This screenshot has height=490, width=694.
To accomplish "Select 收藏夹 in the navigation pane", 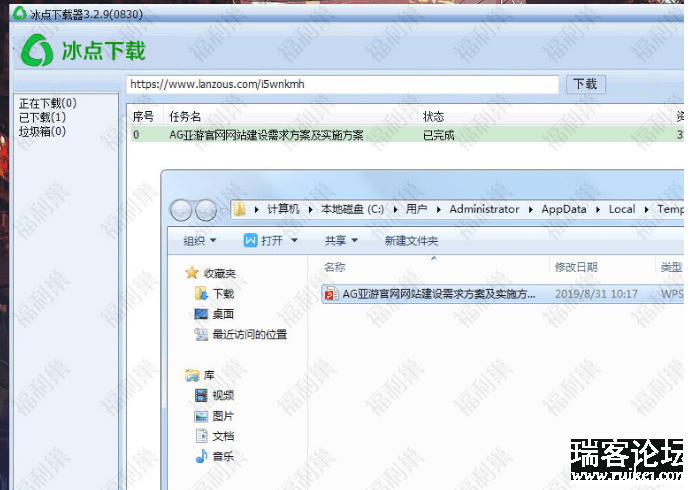I will [219, 273].
